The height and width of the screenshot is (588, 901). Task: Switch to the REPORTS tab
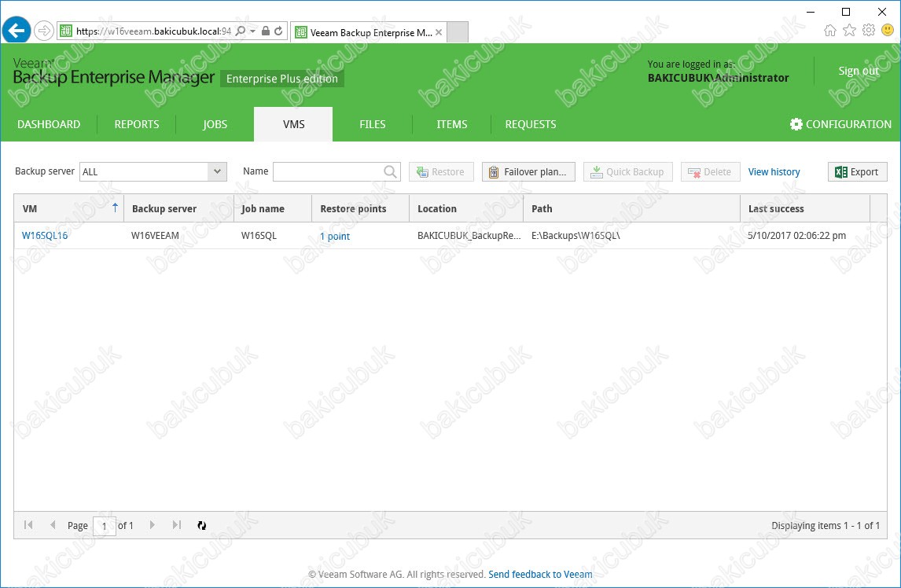[137, 124]
